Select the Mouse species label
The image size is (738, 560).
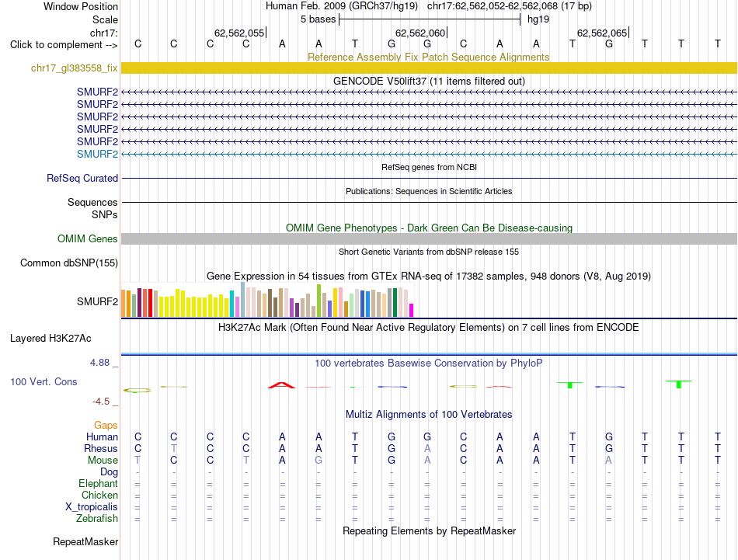pos(103,461)
